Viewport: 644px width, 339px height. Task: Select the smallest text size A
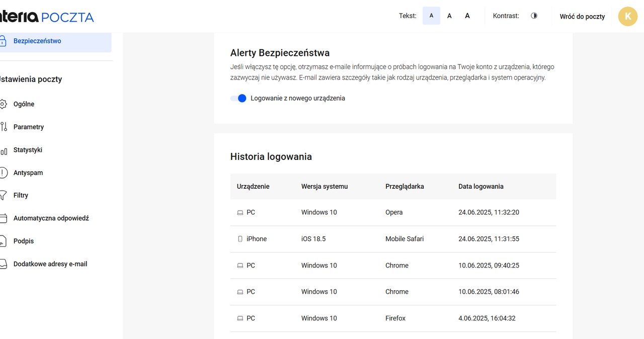[x=431, y=16]
